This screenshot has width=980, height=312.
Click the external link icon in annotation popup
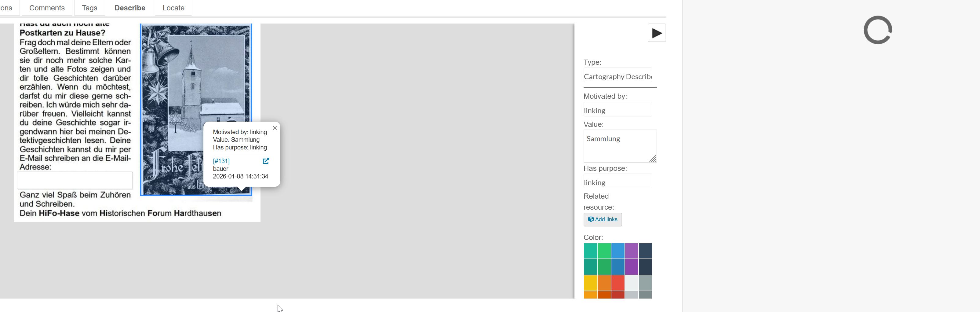click(266, 161)
